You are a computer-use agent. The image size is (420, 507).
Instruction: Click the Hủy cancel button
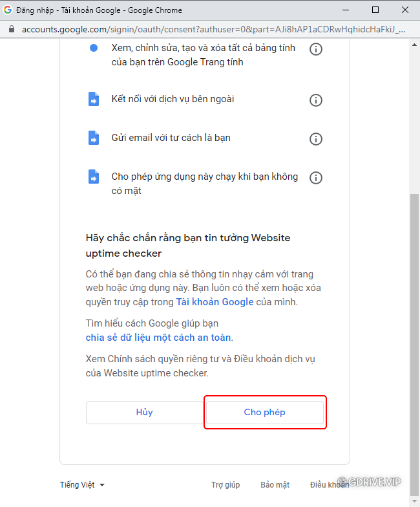point(144,413)
